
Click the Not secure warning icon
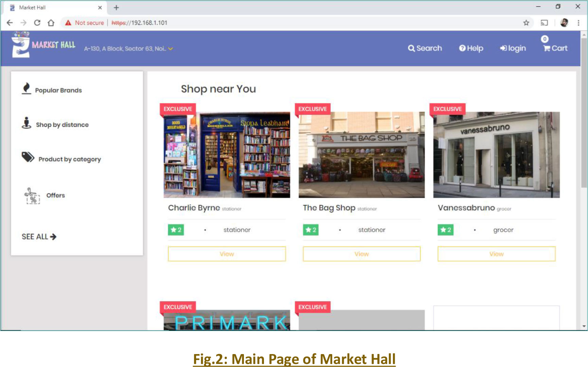[x=68, y=23]
